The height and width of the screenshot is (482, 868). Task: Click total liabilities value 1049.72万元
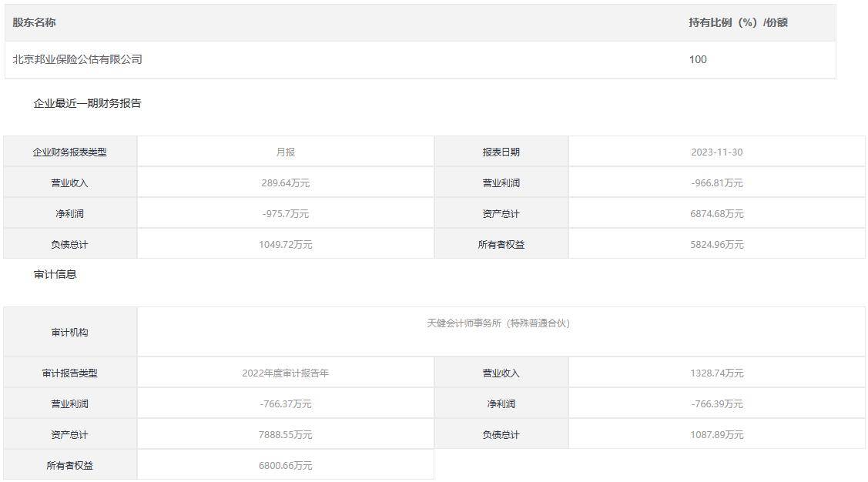coord(285,244)
